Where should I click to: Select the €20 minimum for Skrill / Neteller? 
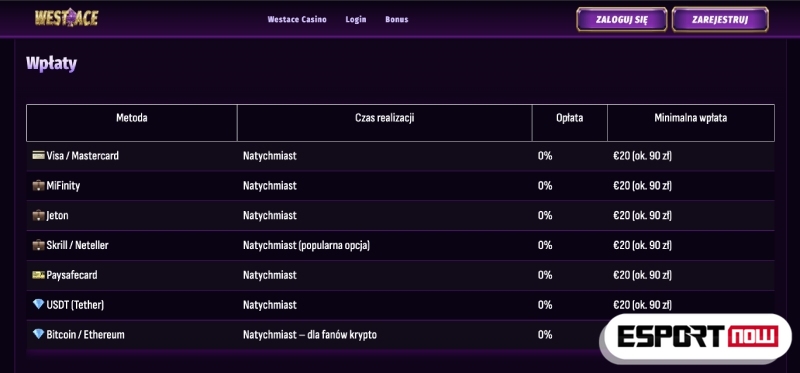coord(642,245)
